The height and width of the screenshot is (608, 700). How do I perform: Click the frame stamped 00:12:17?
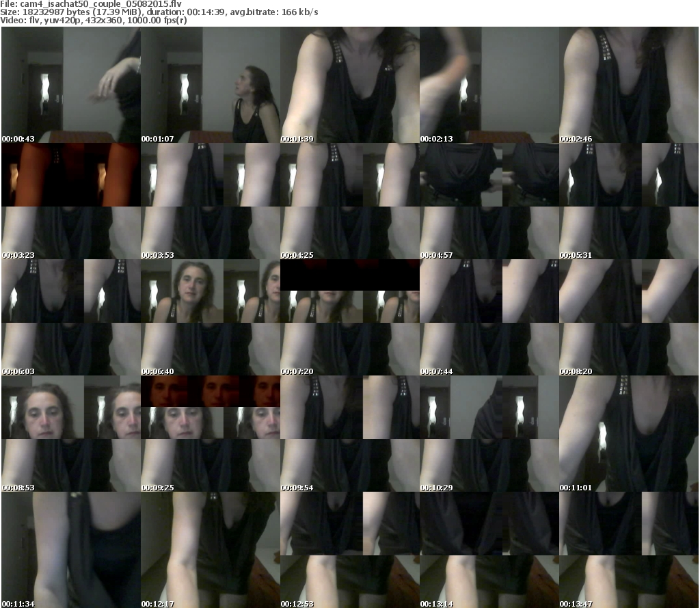click(x=211, y=549)
